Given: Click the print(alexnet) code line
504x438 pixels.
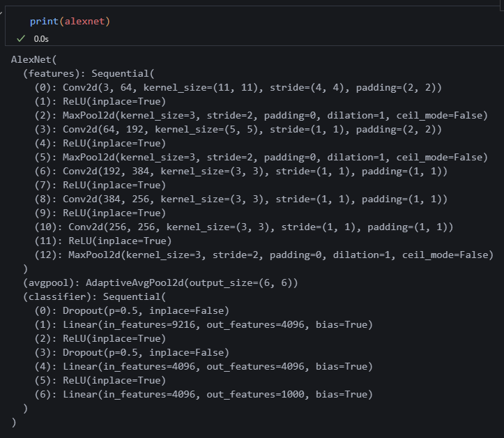Looking at the screenshot, I should pyautogui.click(x=70, y=21).
